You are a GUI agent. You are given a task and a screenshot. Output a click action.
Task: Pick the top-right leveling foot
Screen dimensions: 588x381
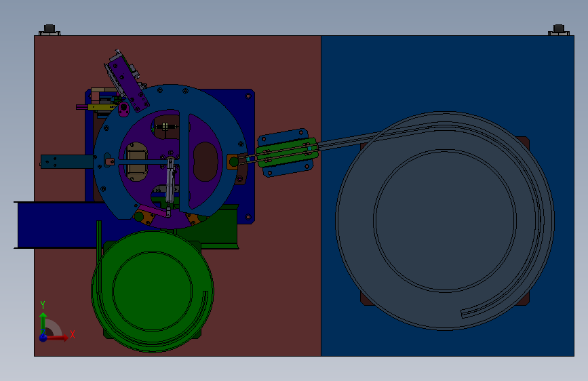point(559,30)
